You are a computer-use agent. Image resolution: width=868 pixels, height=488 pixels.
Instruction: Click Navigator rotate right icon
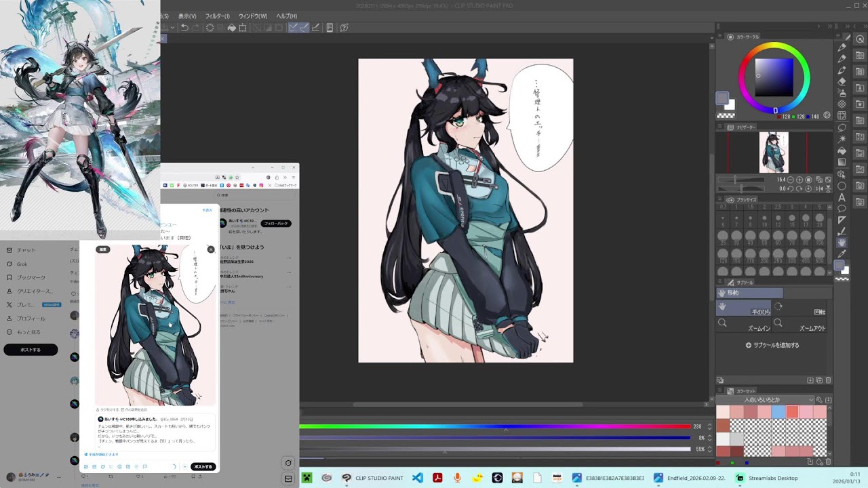799,189
